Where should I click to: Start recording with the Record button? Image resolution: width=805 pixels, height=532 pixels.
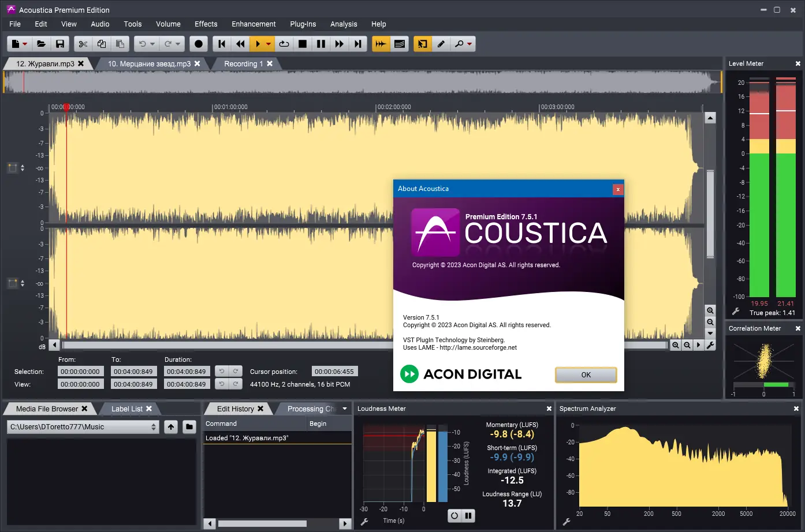[198, 43]
